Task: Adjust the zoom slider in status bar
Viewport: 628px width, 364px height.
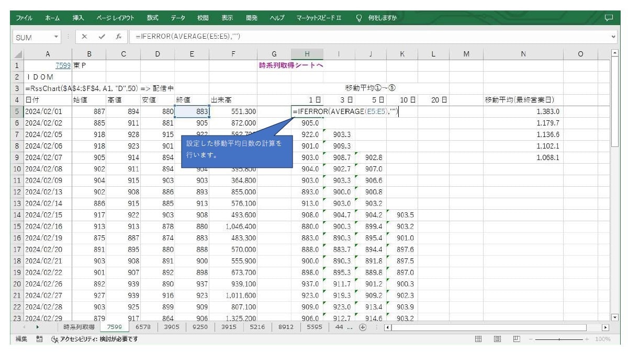Action: [x=558, y=339]
